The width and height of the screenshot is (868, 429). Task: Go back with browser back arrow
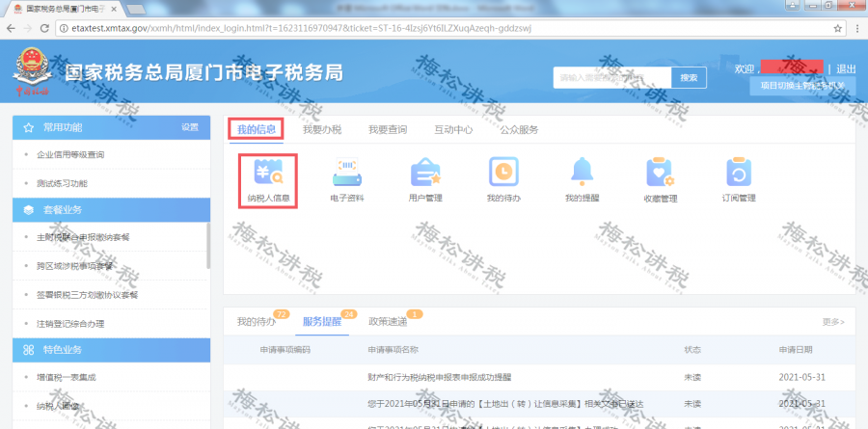point(11,28)
